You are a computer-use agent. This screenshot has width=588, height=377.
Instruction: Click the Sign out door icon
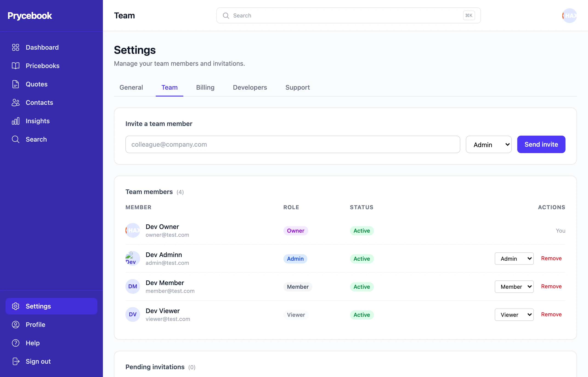[15, 361]
